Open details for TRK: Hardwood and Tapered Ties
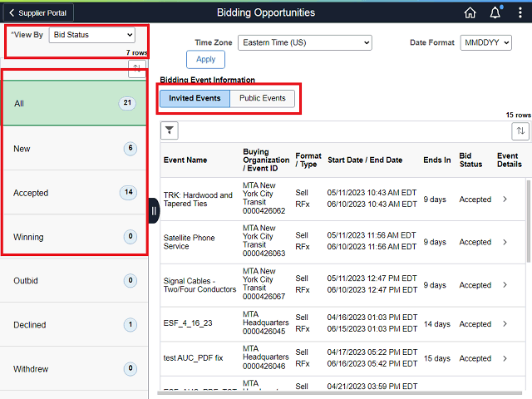This screenshot has width=532, height=399. tap(505, 199)
